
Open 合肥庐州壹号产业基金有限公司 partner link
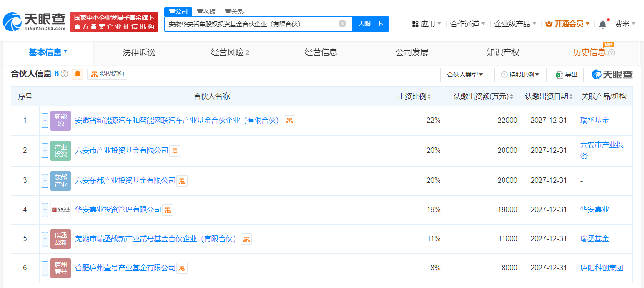pos(125,268)
